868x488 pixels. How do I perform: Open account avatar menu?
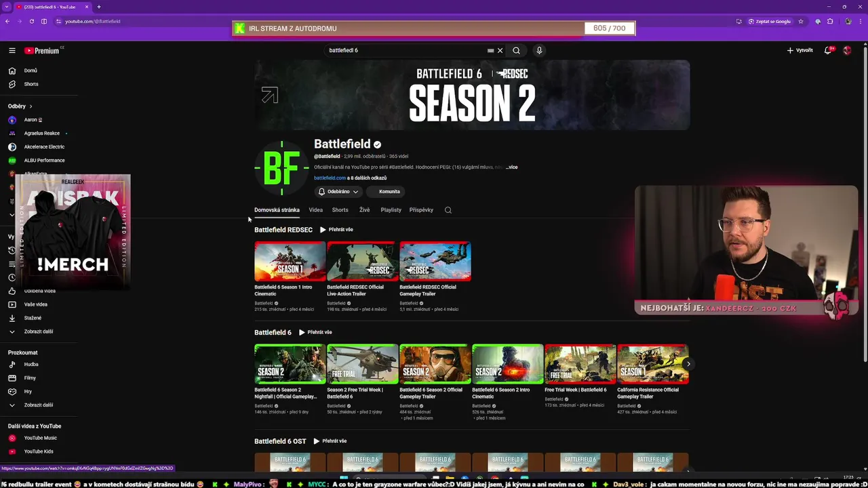pos(847,50)
